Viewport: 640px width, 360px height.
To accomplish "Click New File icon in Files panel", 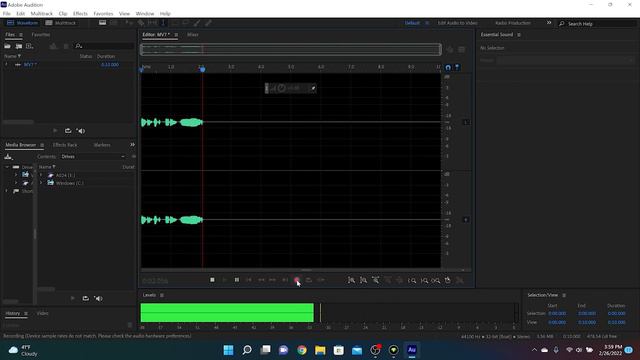I will point(29,46).
